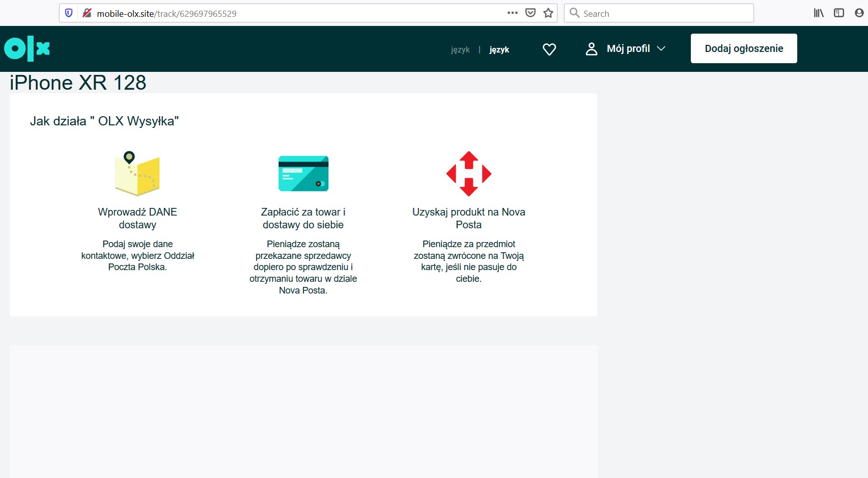Click the yellow map delivery icon
This screenshot has width=868, height=478.
click(137, 174)
